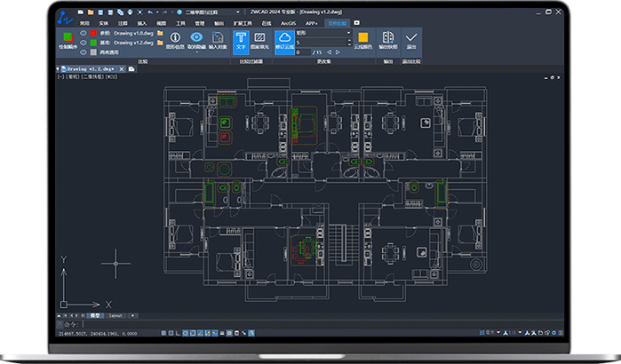621x364 pixels.
Task: Toggle the 图案填充 hatch compare filter
Action: pos(259,41)
